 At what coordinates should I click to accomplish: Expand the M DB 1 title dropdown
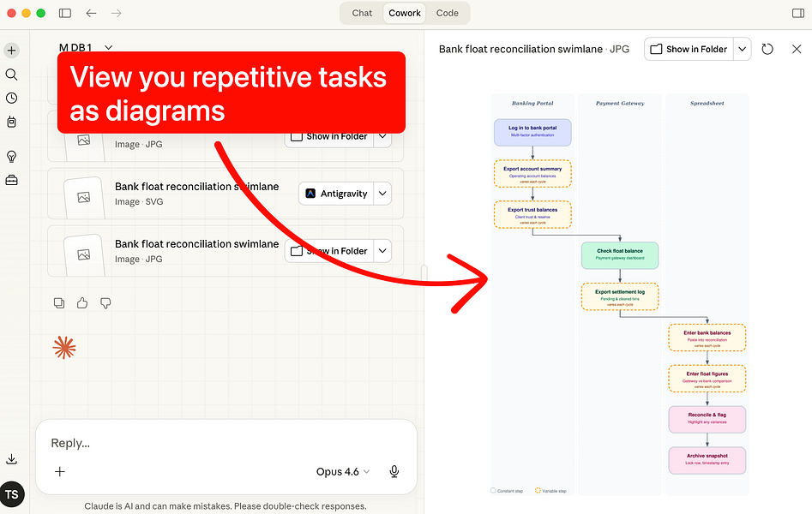108,47
